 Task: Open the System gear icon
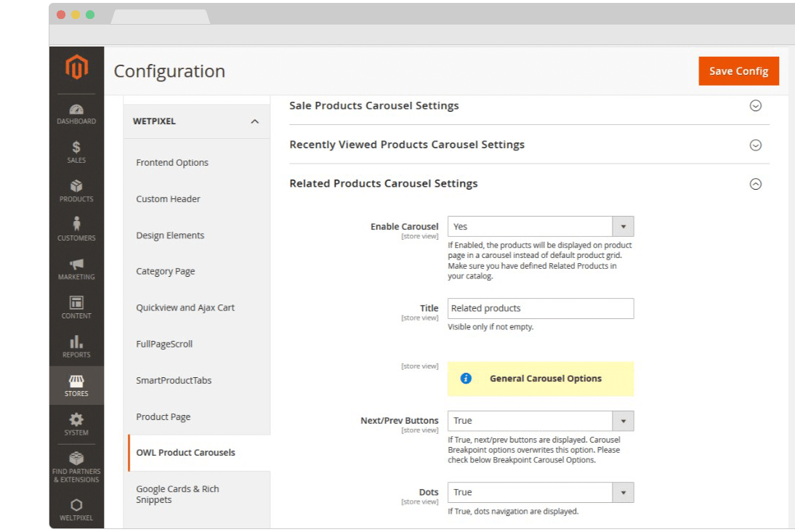tap(76, 420)
